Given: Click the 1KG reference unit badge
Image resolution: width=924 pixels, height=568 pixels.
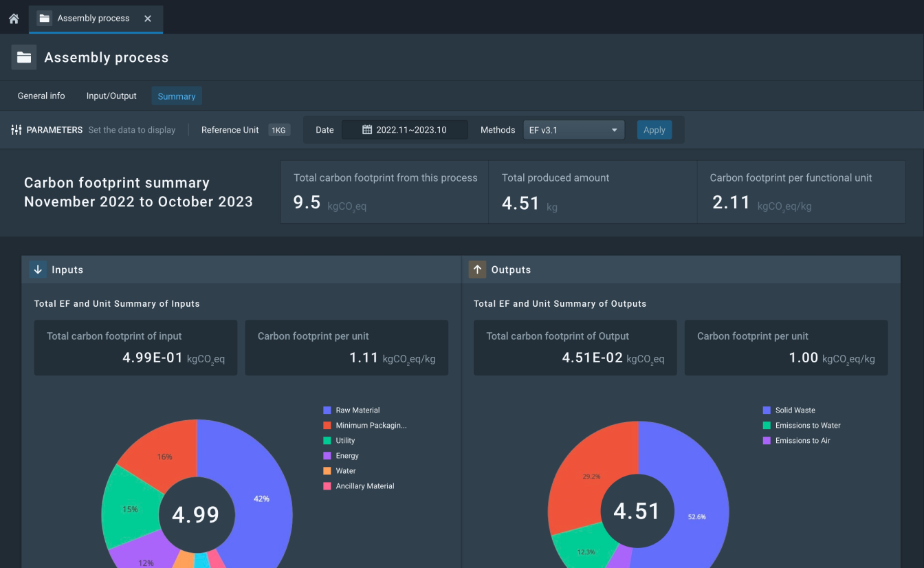Looking at the screenshot, I should click(279, 130).
